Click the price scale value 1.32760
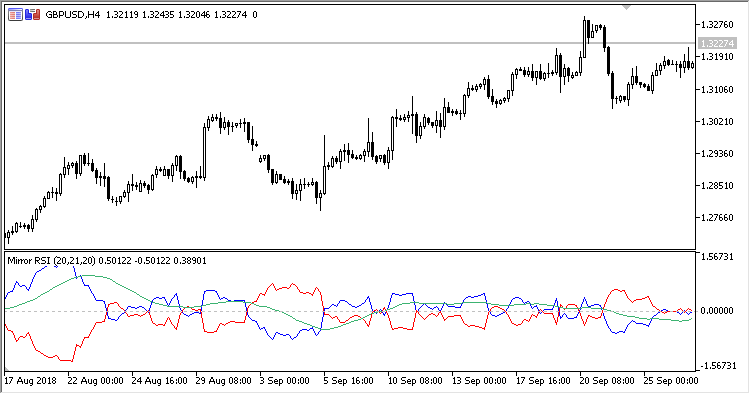The image size is (750, 394). point(717,24)
